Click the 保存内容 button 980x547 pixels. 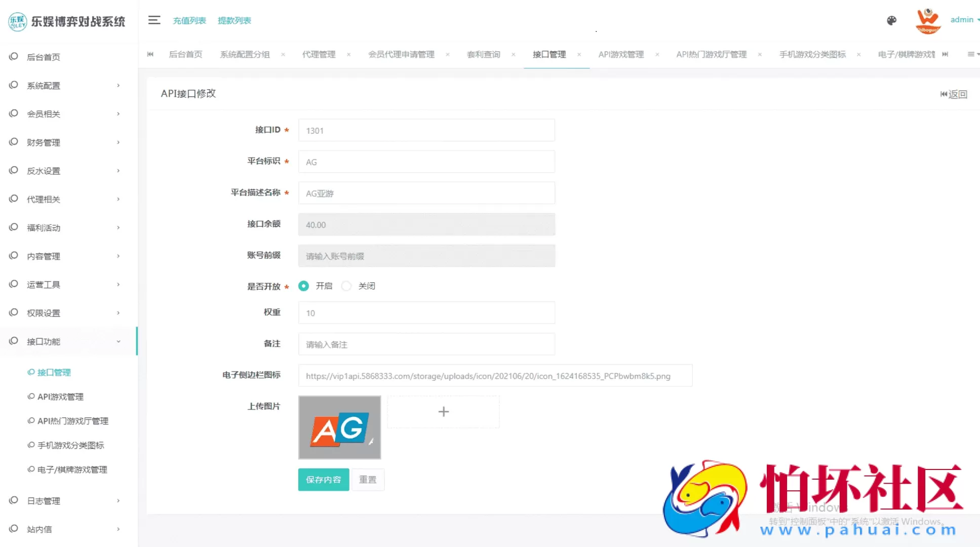(323, 479)
